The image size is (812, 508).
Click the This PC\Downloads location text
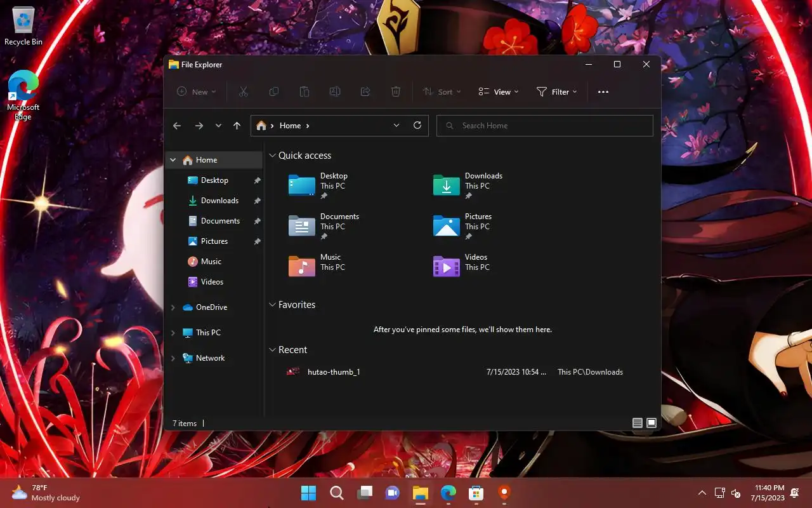(x=590, y=372)
